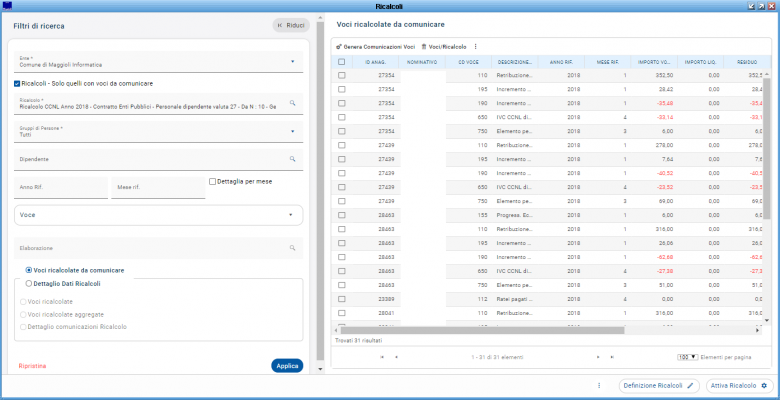
Task: Click the Definizione Ricalcoli button
Action: coord(659,386)
